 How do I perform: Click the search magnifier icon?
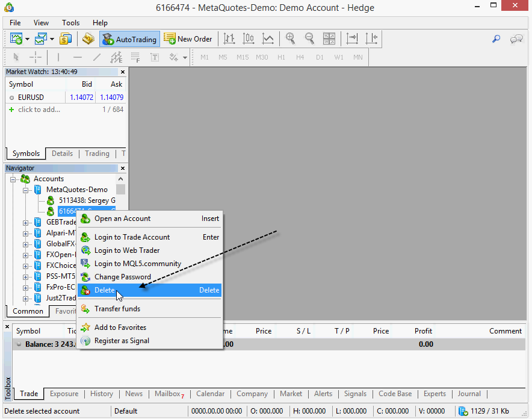[x=496, y=39]
